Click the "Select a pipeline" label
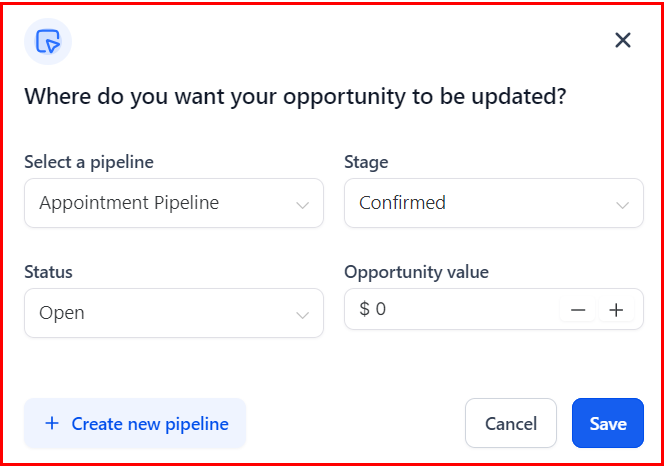This screenshot has height=471, width=665. 89,162
